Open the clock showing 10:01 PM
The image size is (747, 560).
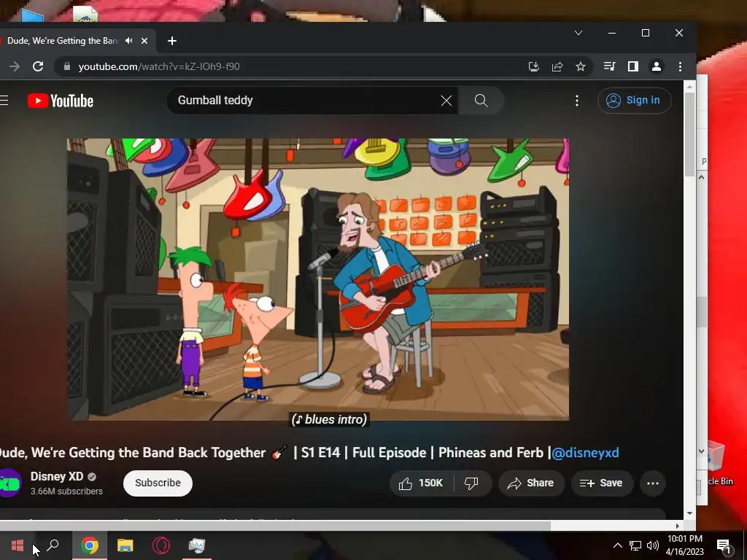coord(684,545)
